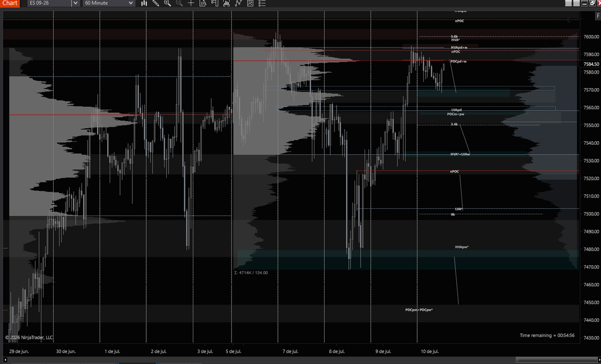
Task: Minimize the chart window
Action: pos(584,3)
